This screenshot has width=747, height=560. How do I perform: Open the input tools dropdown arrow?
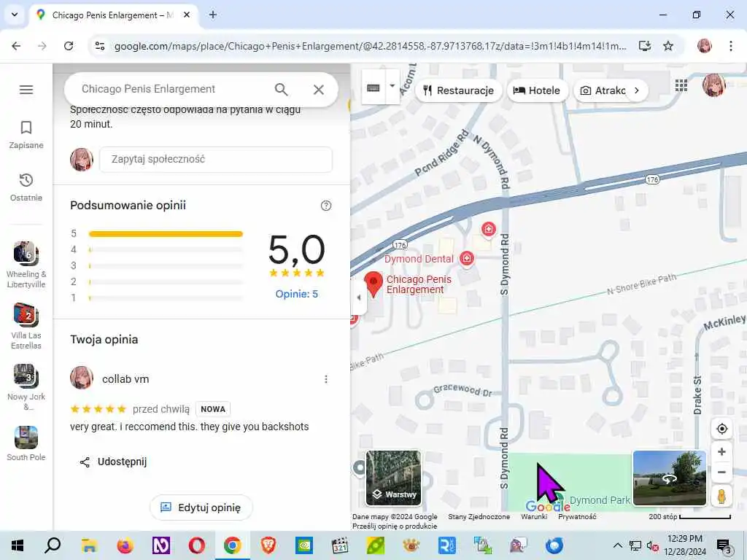[x=392, y=87]
